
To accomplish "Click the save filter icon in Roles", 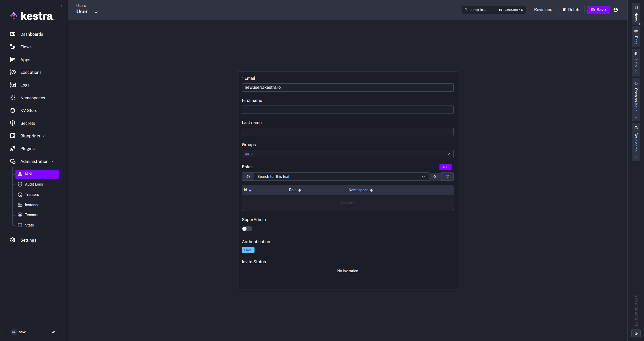I will (447, 177).
